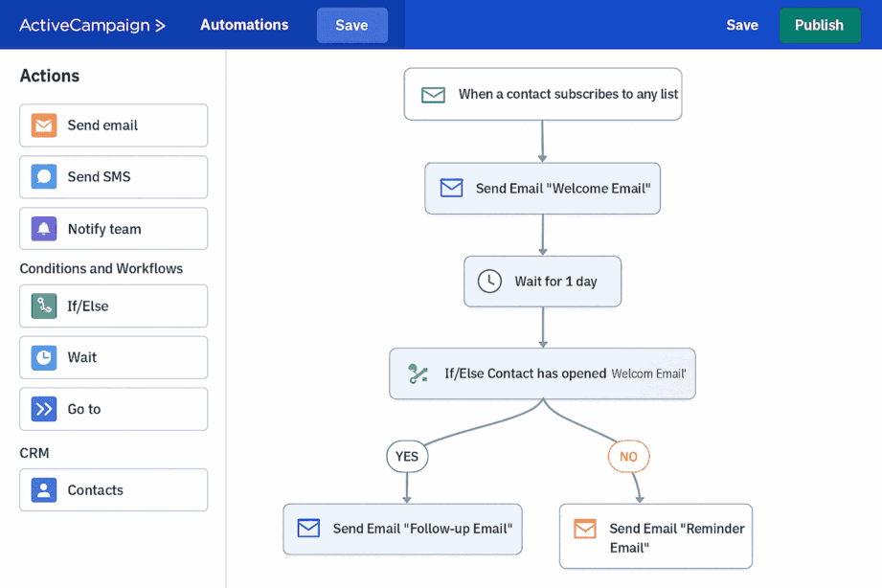Open the Automations menu item

(x=244, y=25)
